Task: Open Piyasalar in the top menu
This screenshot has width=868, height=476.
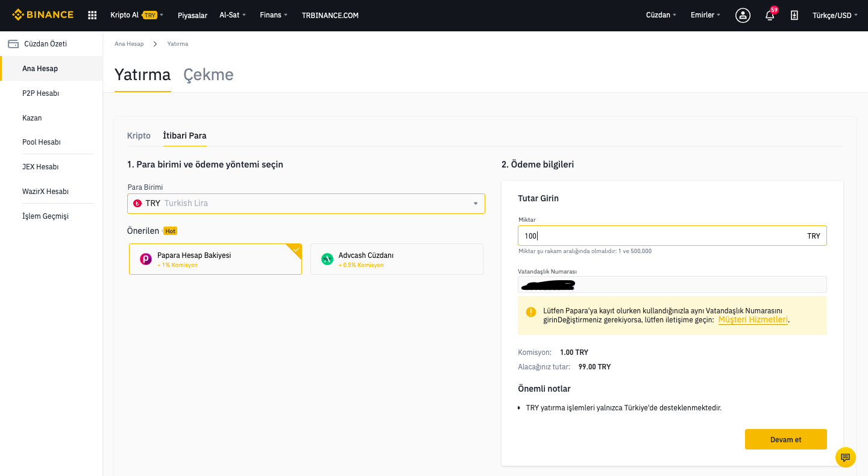Action: [192, 15]
